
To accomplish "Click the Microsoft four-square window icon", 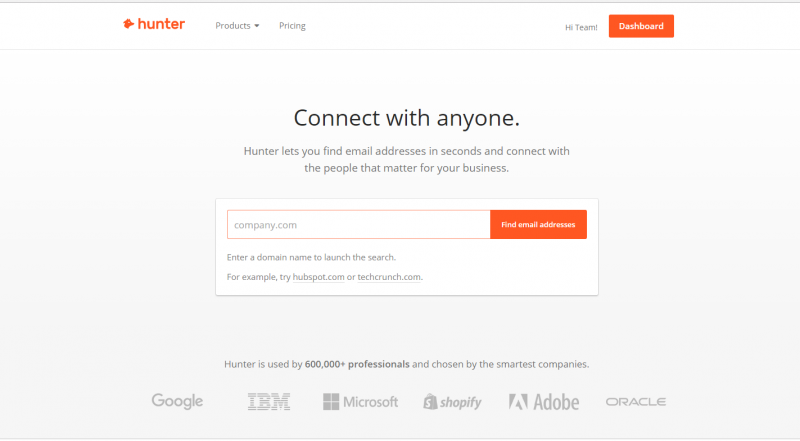I will (x=331, y=402).
